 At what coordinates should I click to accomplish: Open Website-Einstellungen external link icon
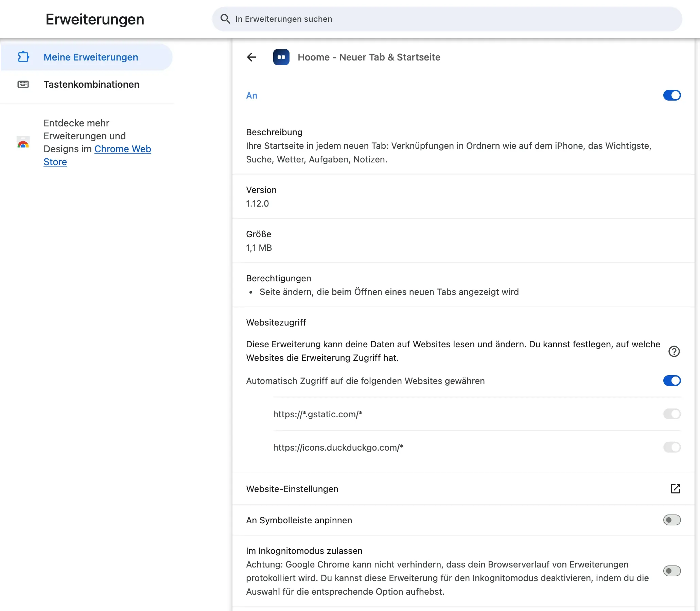pos(675,489)
